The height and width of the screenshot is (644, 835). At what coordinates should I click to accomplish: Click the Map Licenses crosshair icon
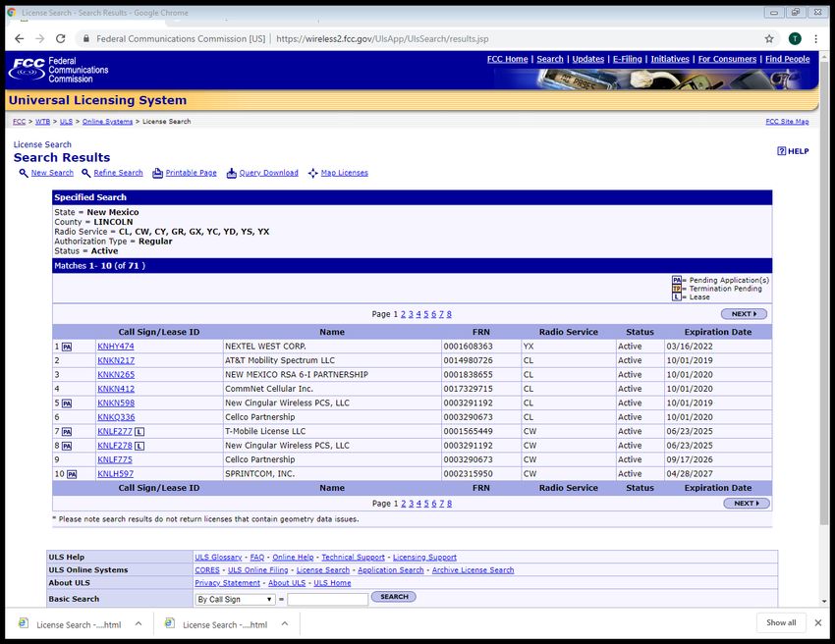[313, 173]
